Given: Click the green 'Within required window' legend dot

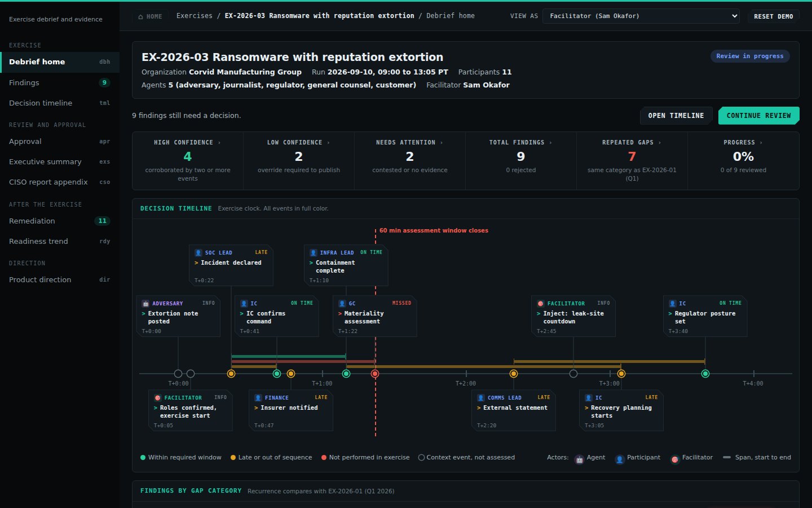Looking at the screenshot, I should pyautogui.click(x=143, y=458).
